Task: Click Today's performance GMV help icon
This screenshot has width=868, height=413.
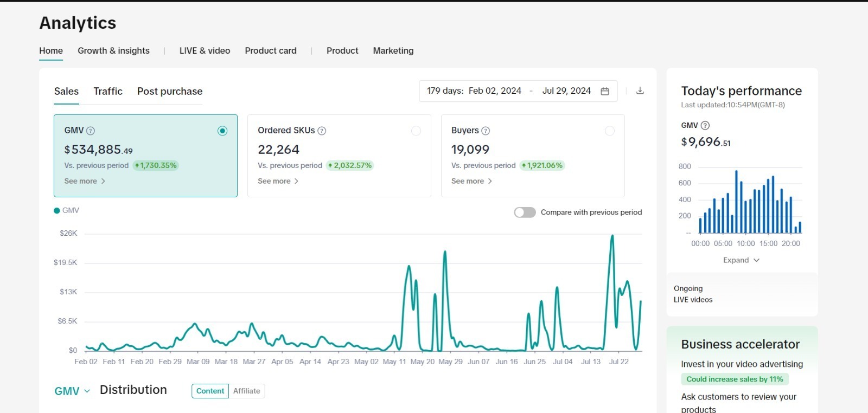Action: [705, 126]
